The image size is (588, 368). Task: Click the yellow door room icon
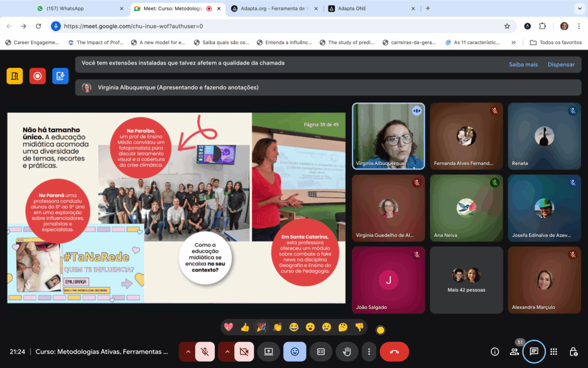[14, 76]
